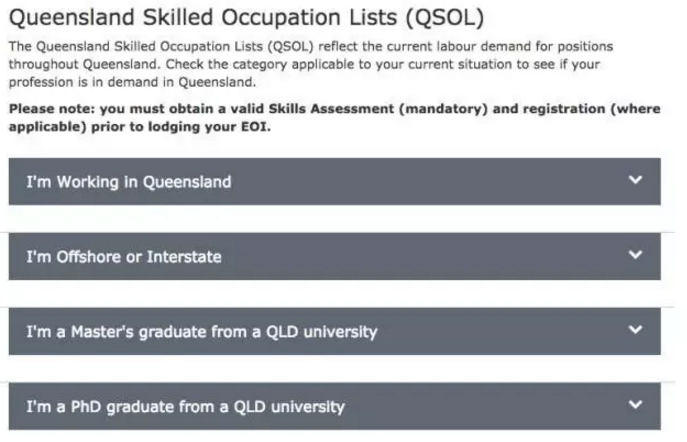Click "QLD university" text in the PhD row
Screen dimensions: 687x442
(x=289, y=407)
